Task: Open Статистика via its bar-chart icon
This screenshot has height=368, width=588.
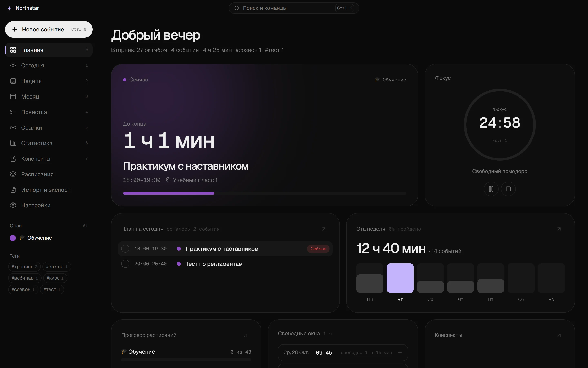Action: (x=13, y=143)
